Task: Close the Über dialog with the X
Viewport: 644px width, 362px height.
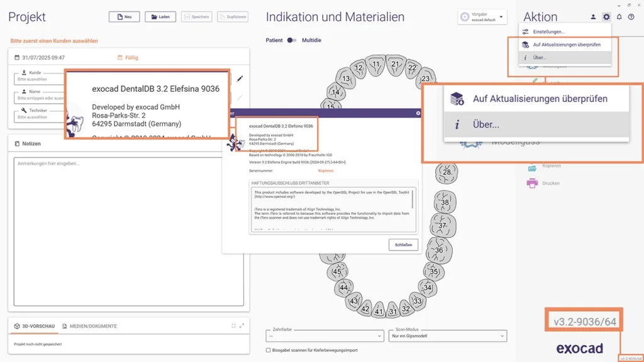Action: (x=418, y=113)
